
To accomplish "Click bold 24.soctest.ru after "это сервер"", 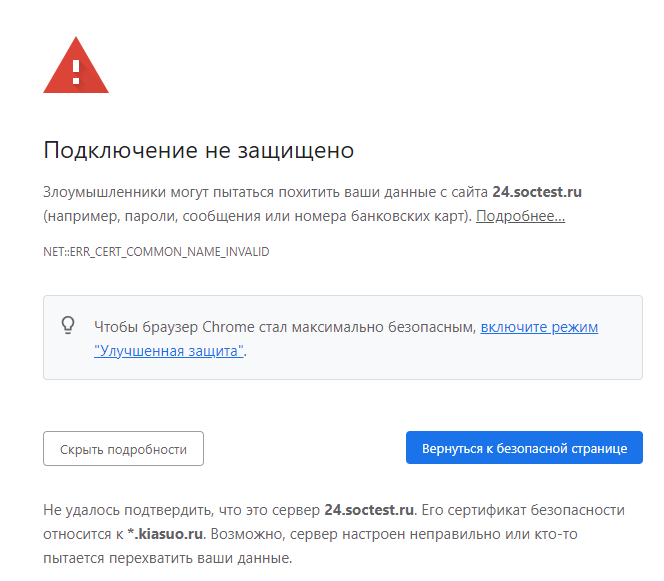I will click(369, 510).
